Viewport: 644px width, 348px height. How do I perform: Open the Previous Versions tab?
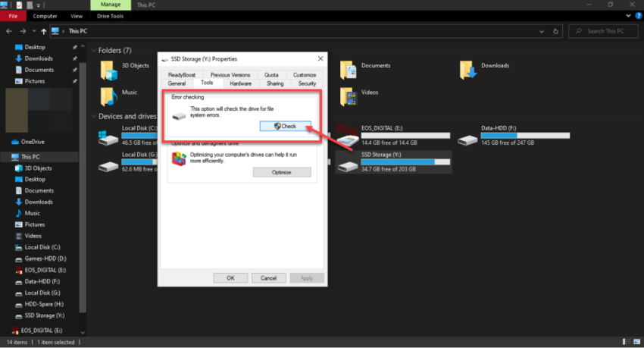230,75
